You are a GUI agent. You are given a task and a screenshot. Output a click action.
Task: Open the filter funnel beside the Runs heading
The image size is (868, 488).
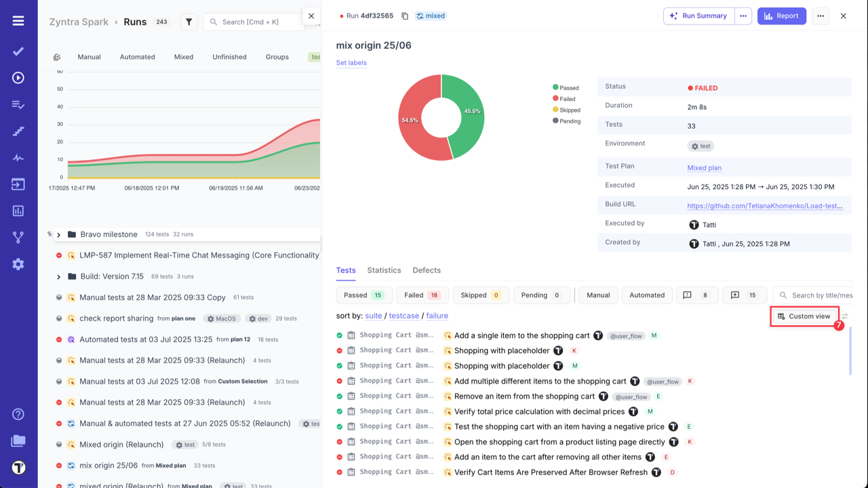189,21
